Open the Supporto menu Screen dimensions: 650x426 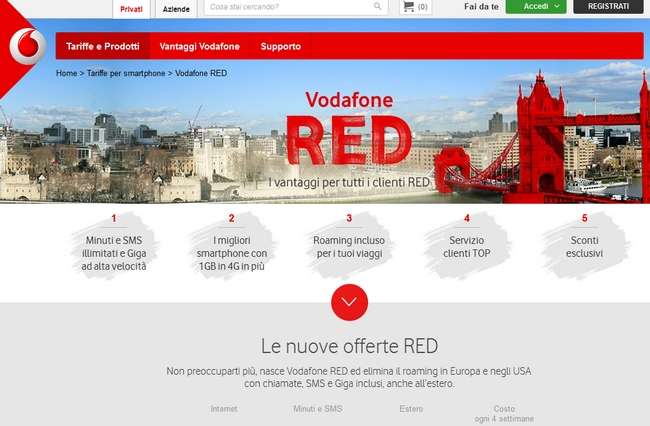click(x=281, y=46)
